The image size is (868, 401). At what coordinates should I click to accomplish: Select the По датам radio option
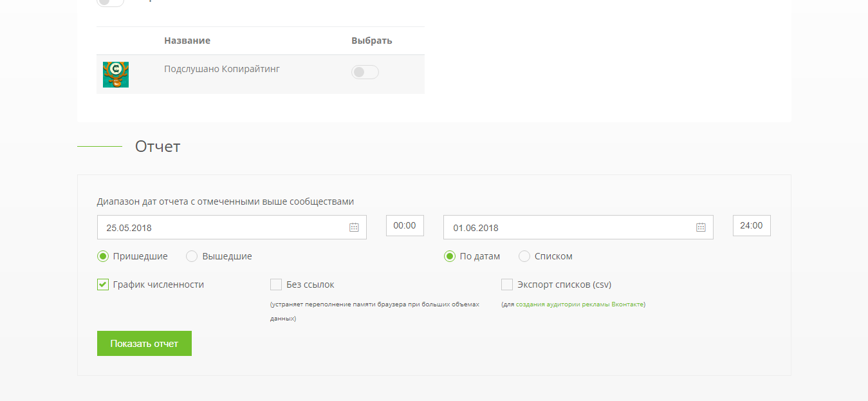coord(450,256)
